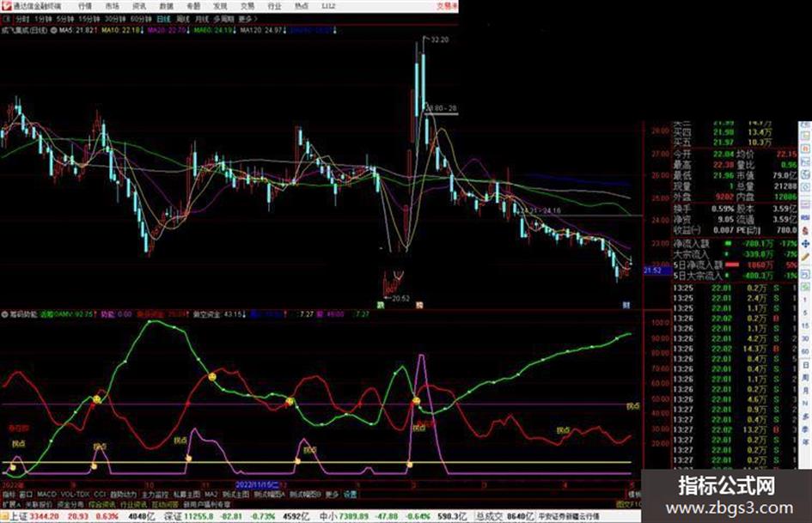Open the 互动问答 tab
Viewport: 812px width, 523px height.
(x=165, y=504)
